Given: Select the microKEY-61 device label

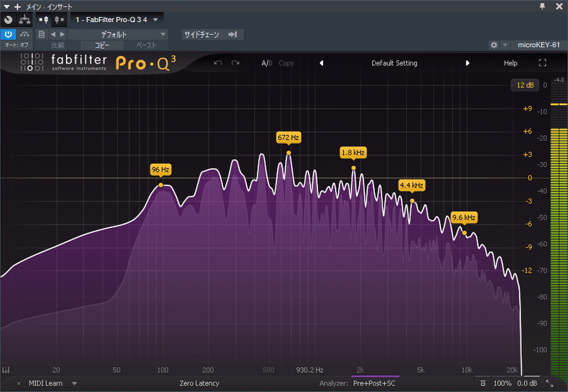Looking at the screenshot, I should (539, 45).
